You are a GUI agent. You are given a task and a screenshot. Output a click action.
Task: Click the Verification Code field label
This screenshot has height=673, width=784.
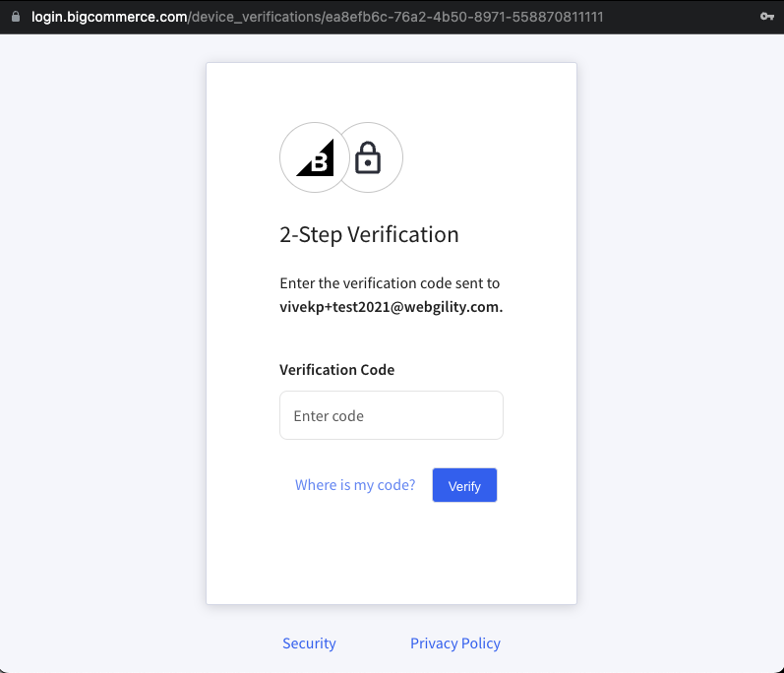click(x=337, y=370)
